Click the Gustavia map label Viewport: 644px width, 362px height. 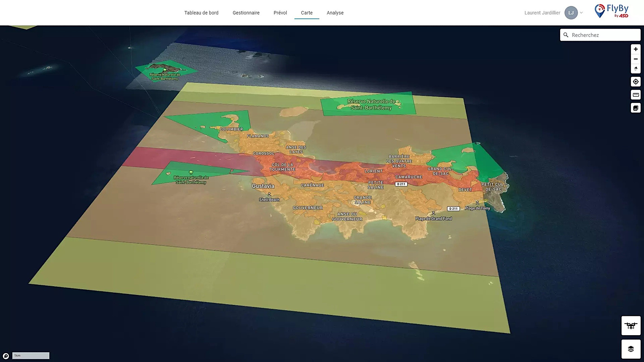pos(263,186)
